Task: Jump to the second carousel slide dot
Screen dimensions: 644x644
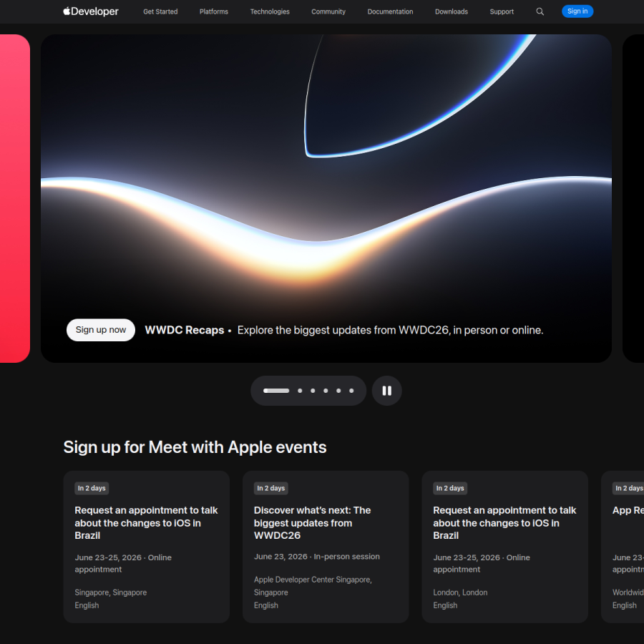Action: pos(300,391)
